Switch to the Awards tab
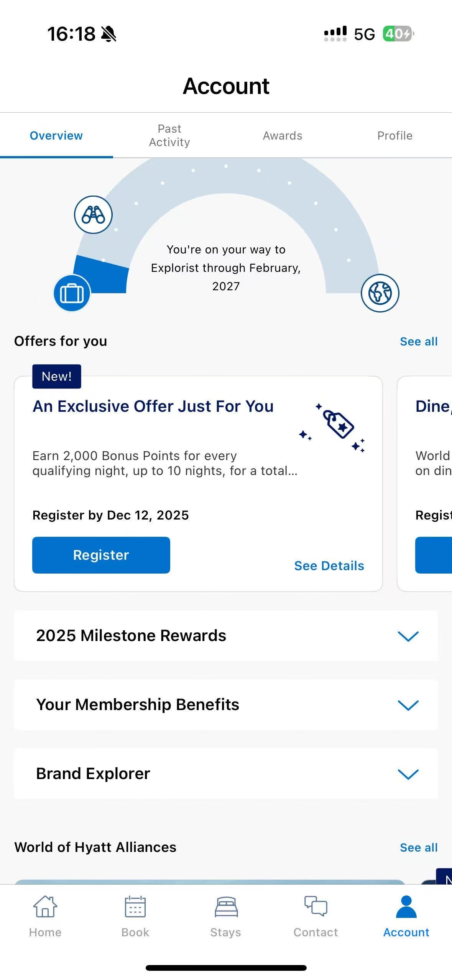The height and width of the screenshot is (980, 452). pyautogui.click(x=283, y=136)
